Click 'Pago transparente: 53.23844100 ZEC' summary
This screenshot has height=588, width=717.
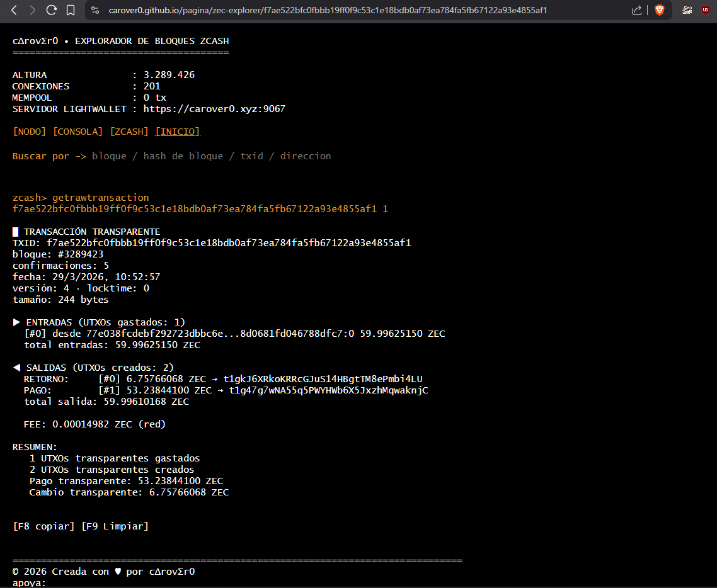point(126,481)
